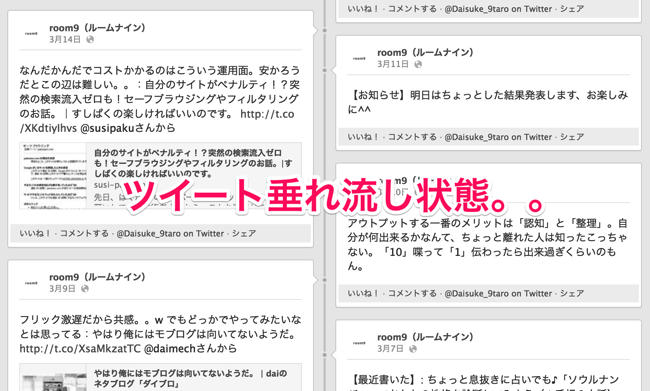The width and height of the screenshot is (650, 391).
Task: Open ダイブロ article preview thumbnail in 3月9日 post
Action: point(53,378)
